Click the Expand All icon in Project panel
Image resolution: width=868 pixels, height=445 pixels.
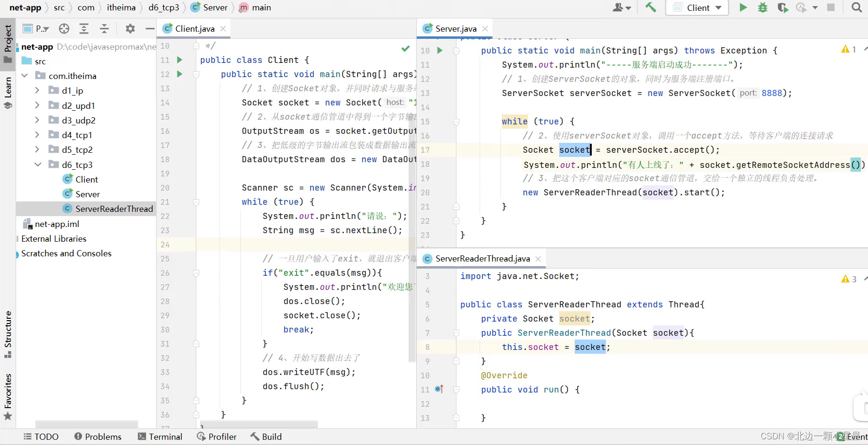pyautogui.click(x=84, y=29)
